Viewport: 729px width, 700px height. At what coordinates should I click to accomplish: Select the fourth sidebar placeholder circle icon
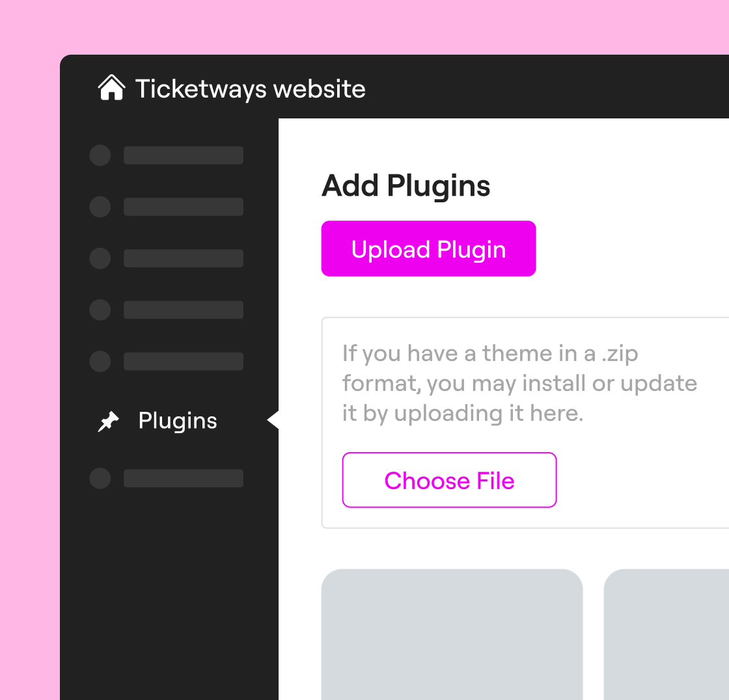(x=100, y=310)
